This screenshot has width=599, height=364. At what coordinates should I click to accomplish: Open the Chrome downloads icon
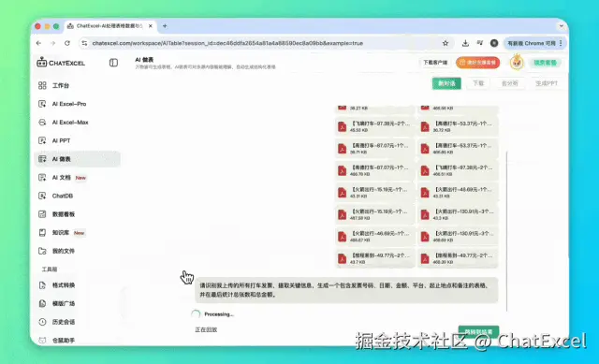tap(465, 43)
